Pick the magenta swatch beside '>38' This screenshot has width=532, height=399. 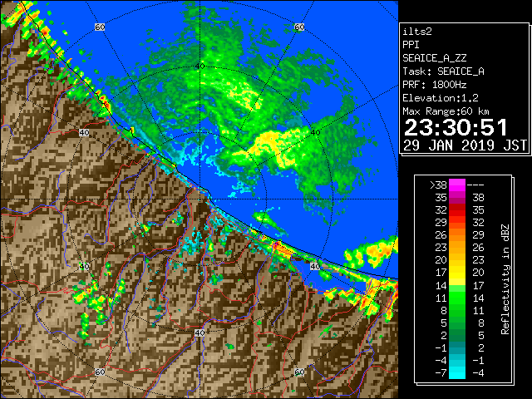coord(457,185)
